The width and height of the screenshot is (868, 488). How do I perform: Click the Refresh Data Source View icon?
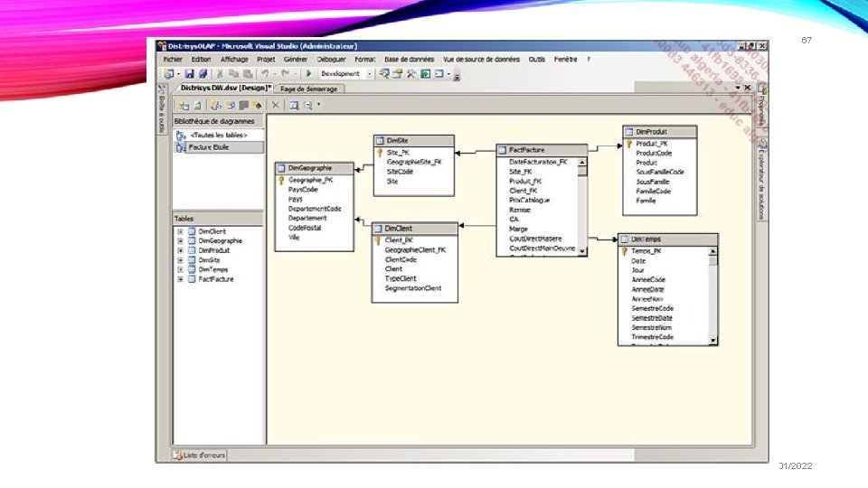pyautogui.click(x=197, y=105)
